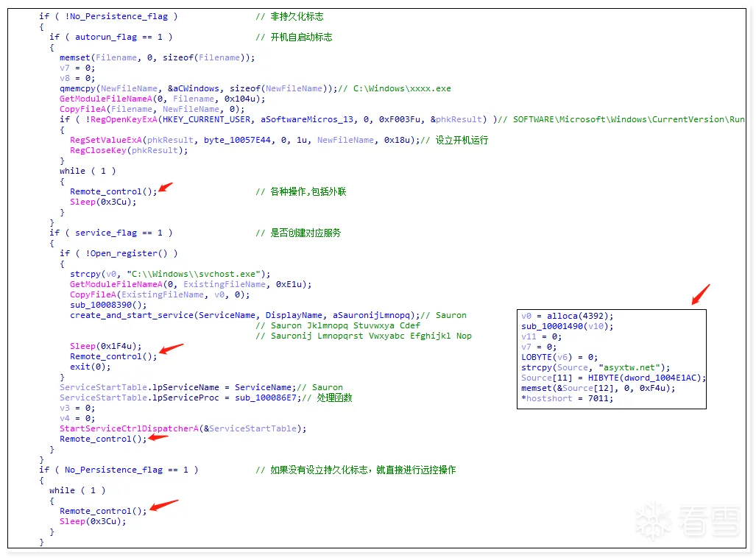
Task: Click the RegSetValueExA(phkResult call
Action: click(x=244, y=141)
